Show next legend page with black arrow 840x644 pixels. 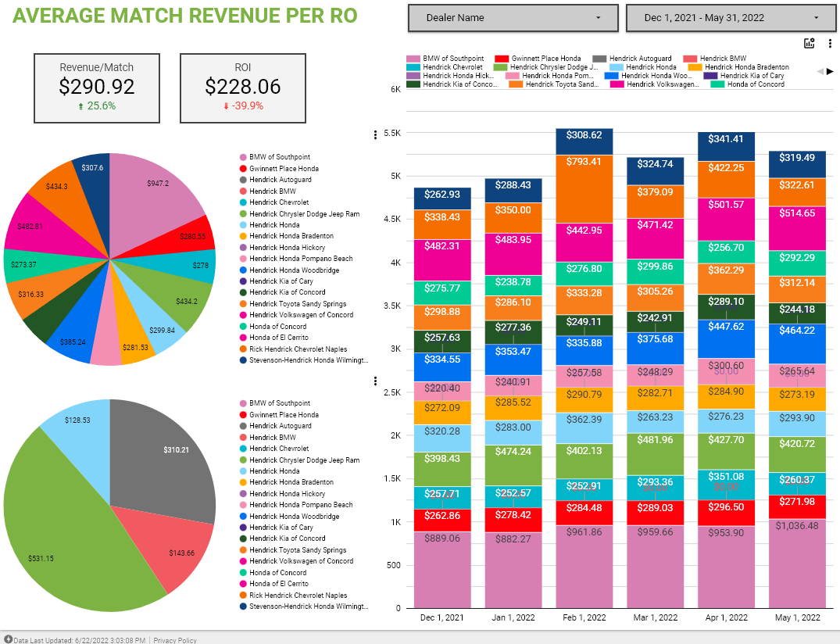pyautogui.click(x=830, y=71)
